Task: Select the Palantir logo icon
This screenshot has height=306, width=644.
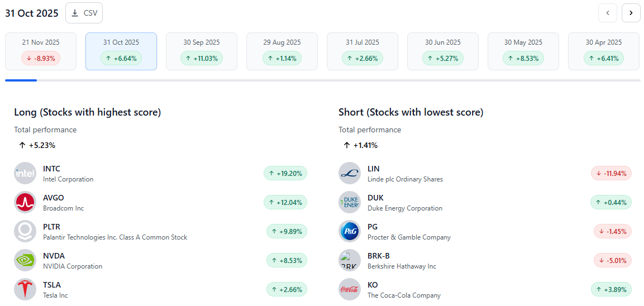Action: [25, 231]
